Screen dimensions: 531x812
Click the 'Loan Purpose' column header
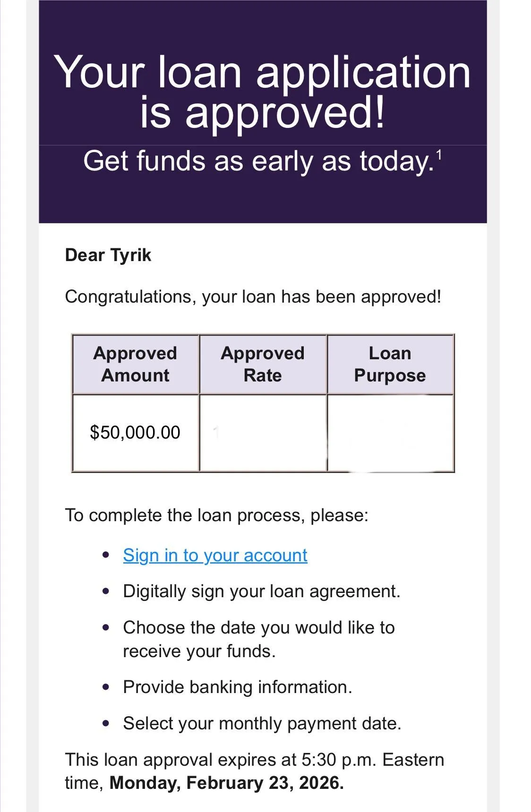(390, 364)
